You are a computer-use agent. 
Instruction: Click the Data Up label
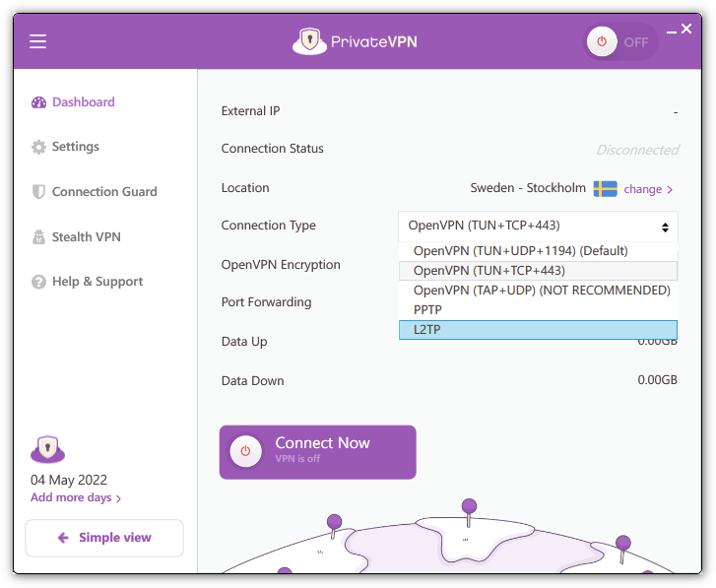(x=244, y=342)
